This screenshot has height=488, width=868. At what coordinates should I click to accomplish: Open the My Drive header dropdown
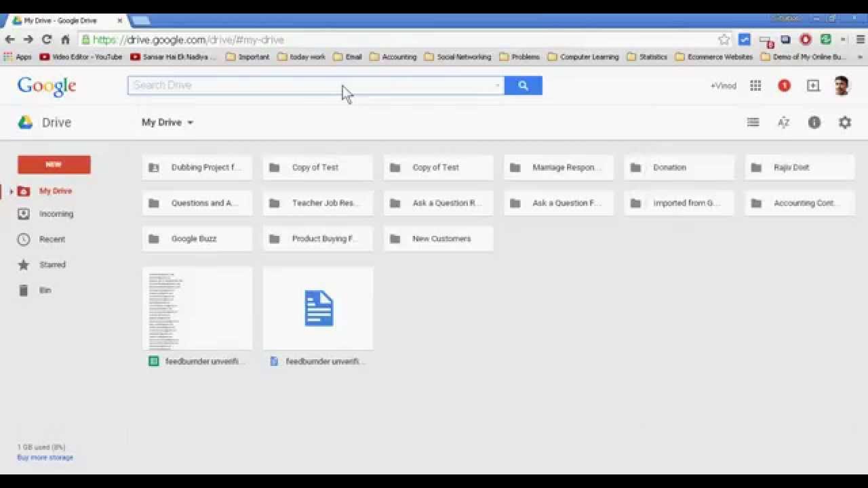(167, 123)
